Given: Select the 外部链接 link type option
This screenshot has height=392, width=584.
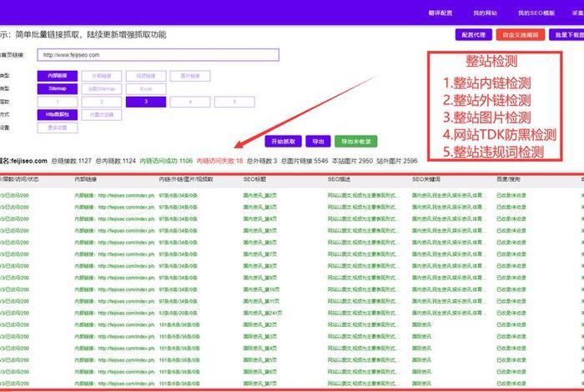Looking at the screenshot, I should pos(102,76).
